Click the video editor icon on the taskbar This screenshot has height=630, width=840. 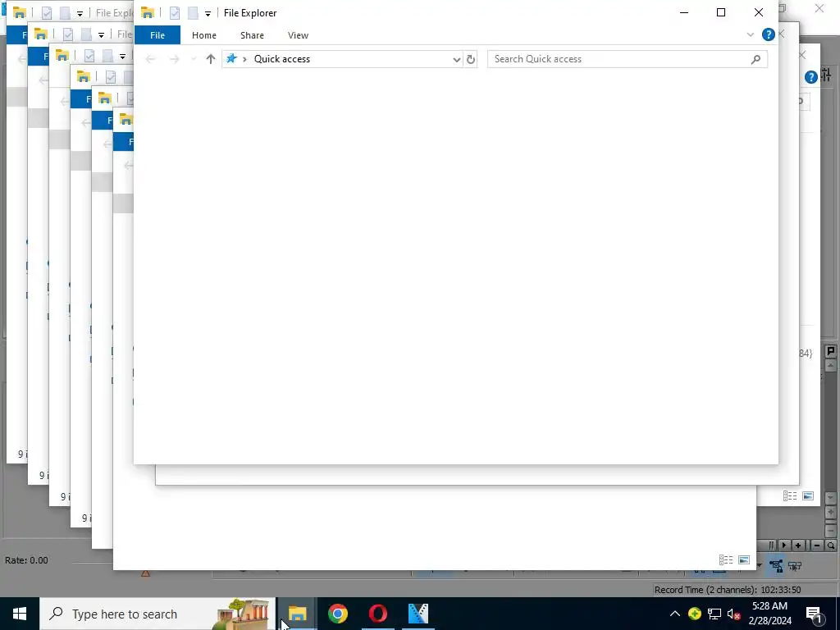pos(418,614)
